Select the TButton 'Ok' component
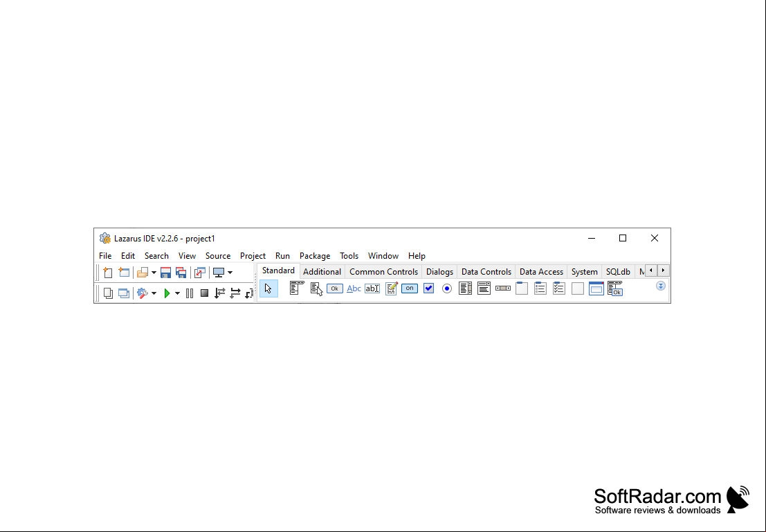The width and height of the screenshot is (766, 532). 335,288
